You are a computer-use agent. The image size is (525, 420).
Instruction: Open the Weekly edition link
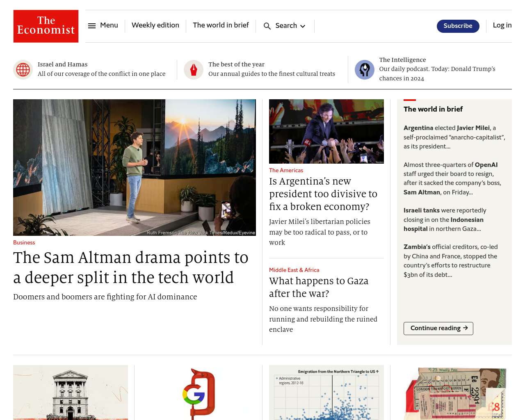click(x=155, y=25)
